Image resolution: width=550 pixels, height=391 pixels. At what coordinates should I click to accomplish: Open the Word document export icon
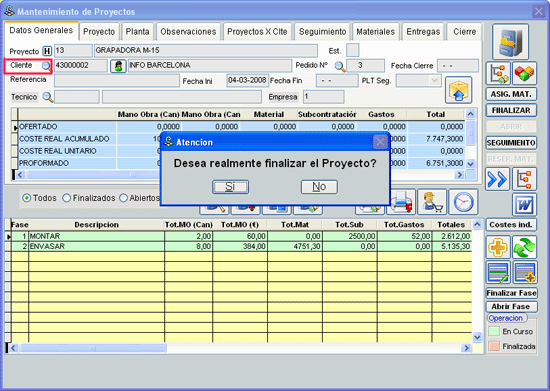pyautogui.click(x=524, y=204)
